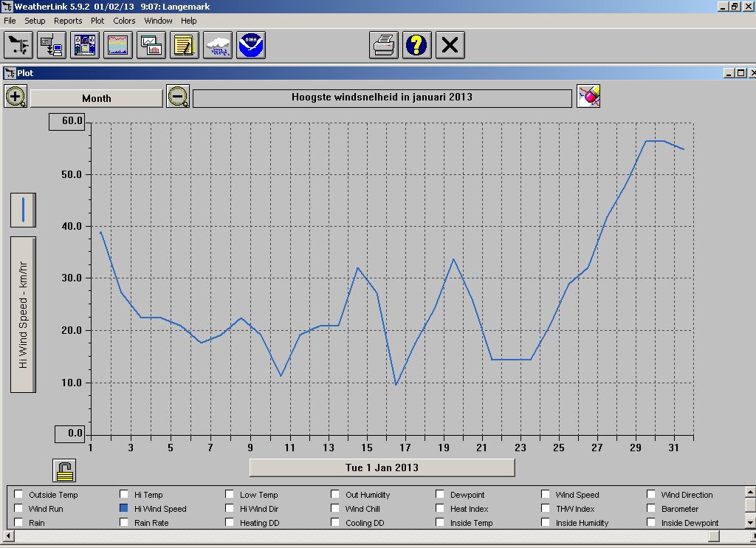
Task: Enable the Barometer checkbox
Action: pyautogui.click(x=651, y=509)
